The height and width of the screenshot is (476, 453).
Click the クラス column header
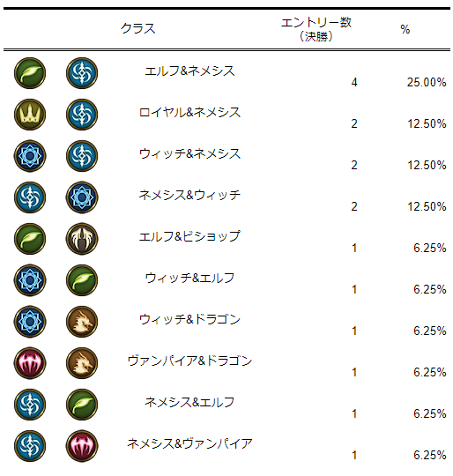click(138, 28)
